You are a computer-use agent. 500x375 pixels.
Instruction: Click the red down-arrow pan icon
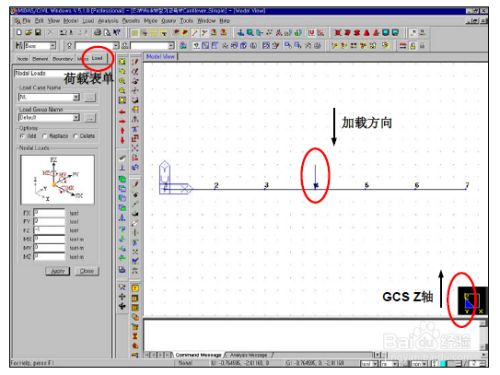(122, 140)
